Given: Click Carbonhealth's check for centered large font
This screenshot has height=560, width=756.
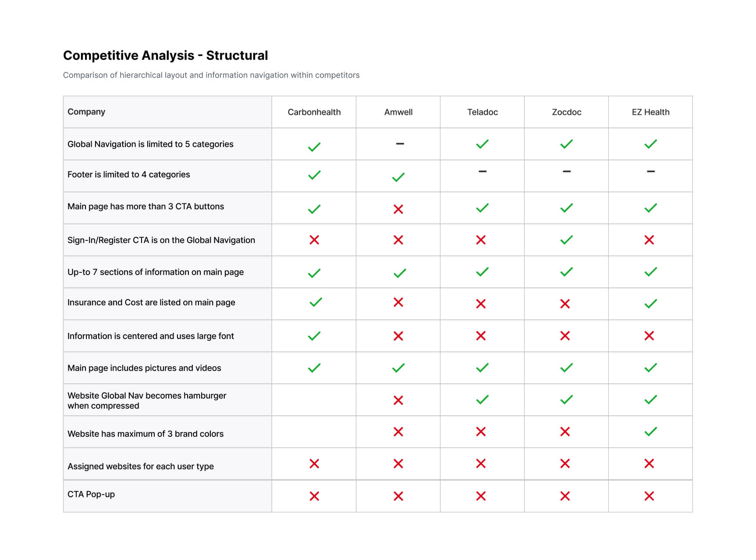Looking at the screenshot, I should point(314,336).
